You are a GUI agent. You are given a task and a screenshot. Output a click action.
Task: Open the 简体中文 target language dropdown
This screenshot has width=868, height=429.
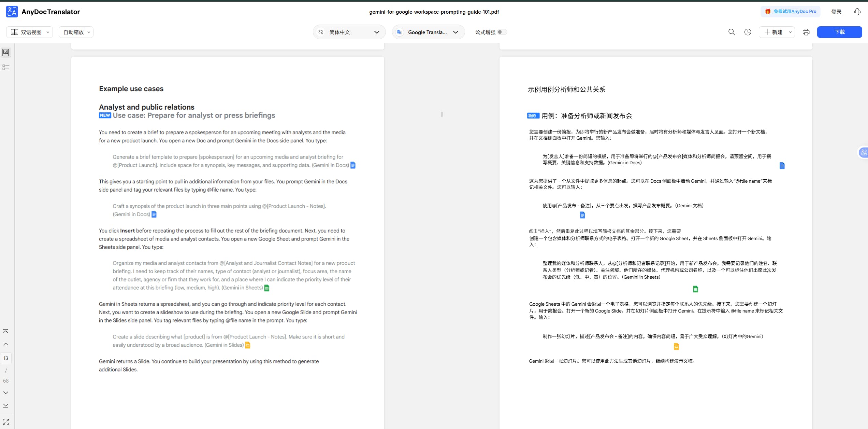pos(349,32)
